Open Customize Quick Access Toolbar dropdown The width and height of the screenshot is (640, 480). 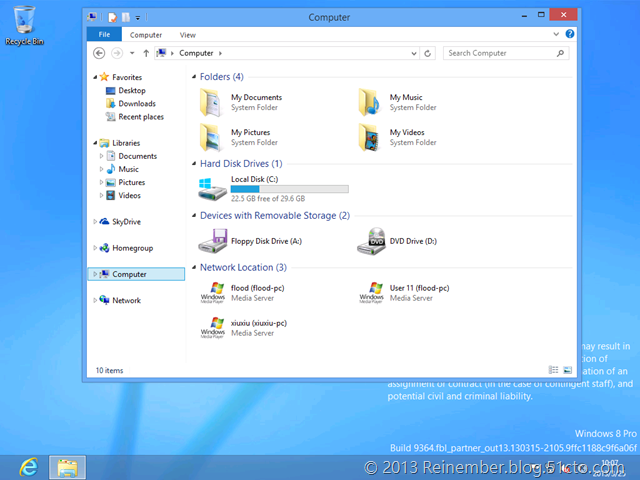138,18
